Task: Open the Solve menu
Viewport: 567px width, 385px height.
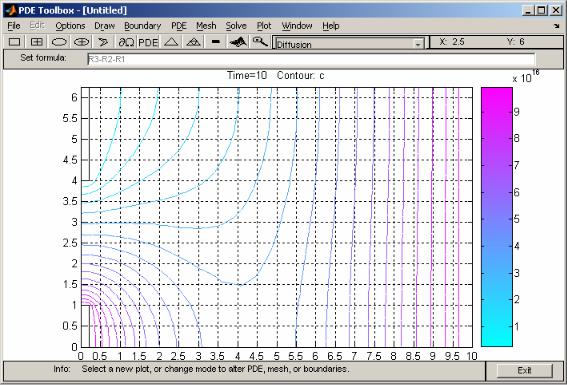Action: click(x=236, y=26)
